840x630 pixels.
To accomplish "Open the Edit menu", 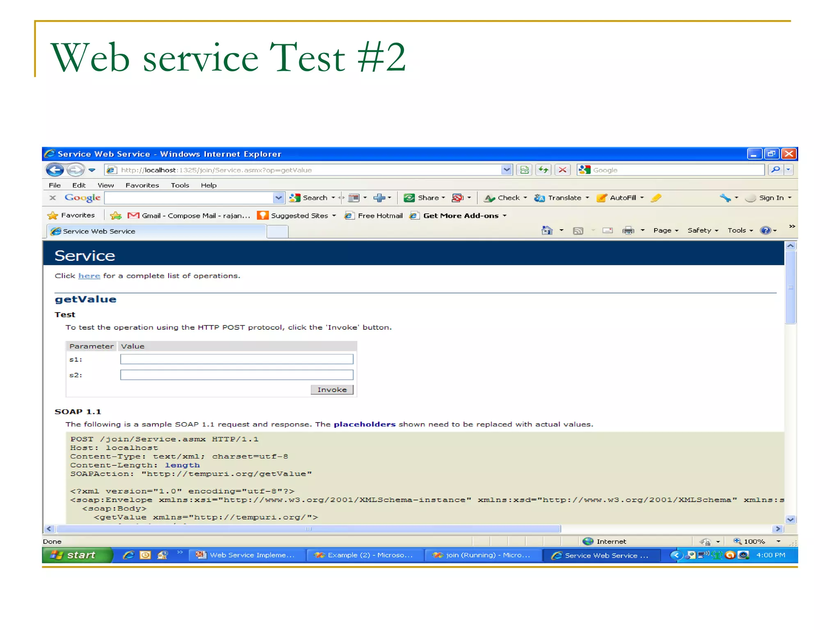I will point(79,185).
